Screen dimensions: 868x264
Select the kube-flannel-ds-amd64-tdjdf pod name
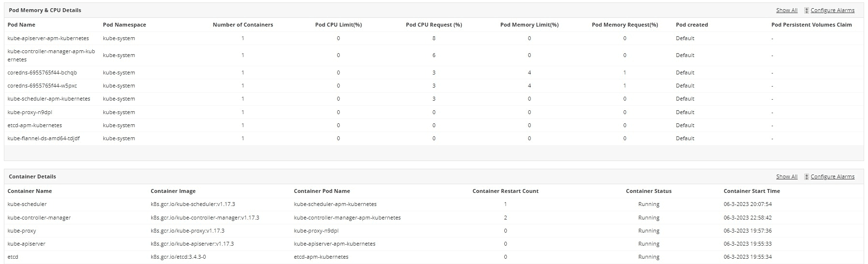pos(43,138)
